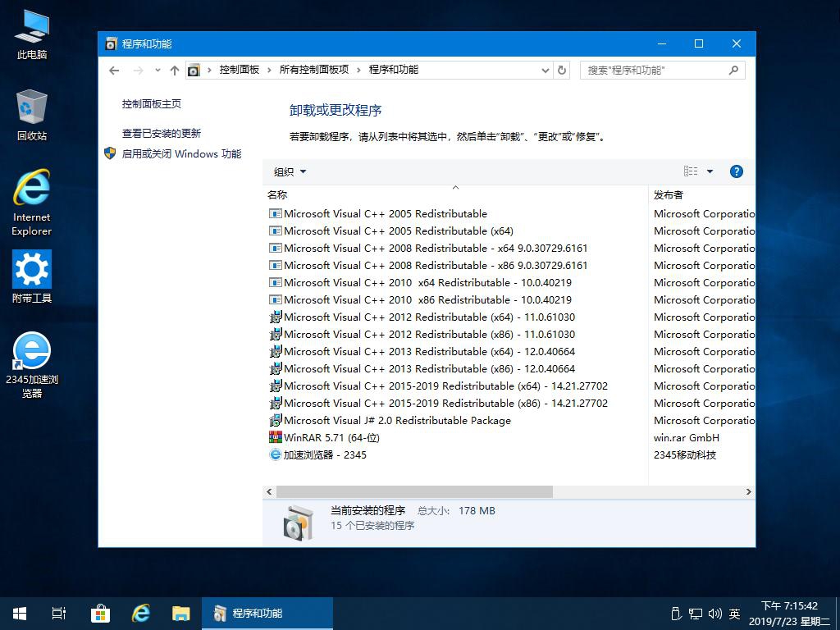
Task: Open the 附带工具 gear desktop icon
Action: coord(32,276)
